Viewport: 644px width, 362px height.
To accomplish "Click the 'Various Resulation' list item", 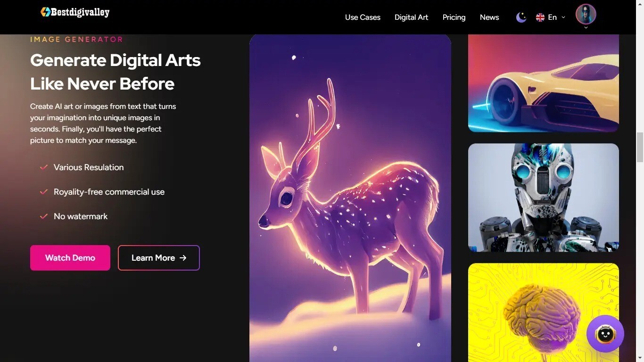I will (89, 167).
